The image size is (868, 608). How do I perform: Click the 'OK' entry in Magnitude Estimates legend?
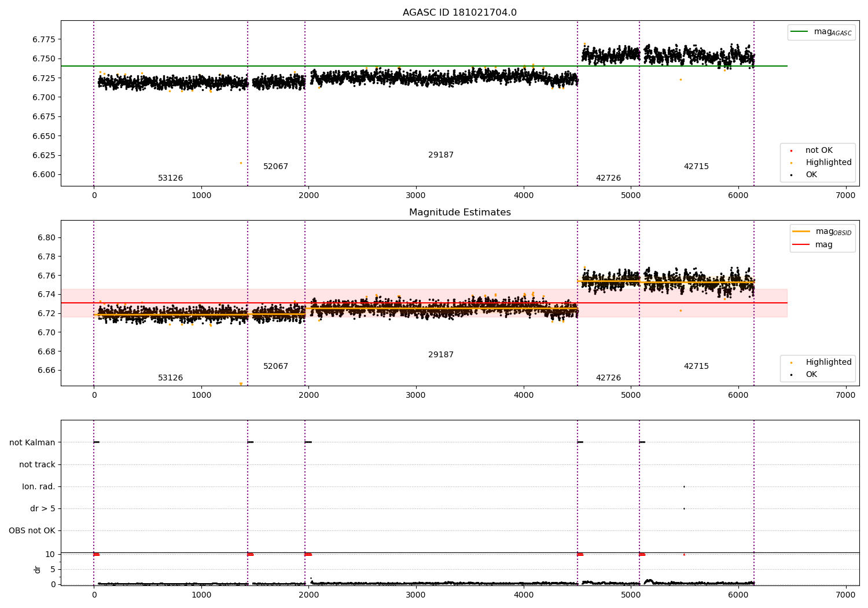pos(811,375)
